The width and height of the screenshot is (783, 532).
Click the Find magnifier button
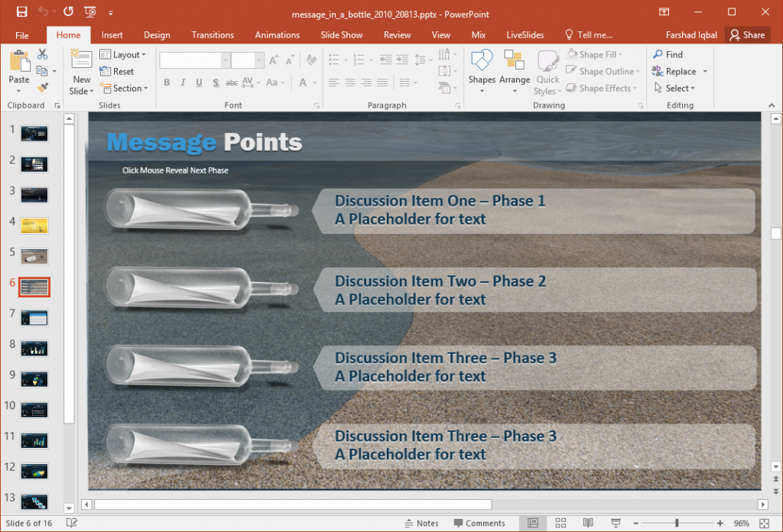coord(668,54)
